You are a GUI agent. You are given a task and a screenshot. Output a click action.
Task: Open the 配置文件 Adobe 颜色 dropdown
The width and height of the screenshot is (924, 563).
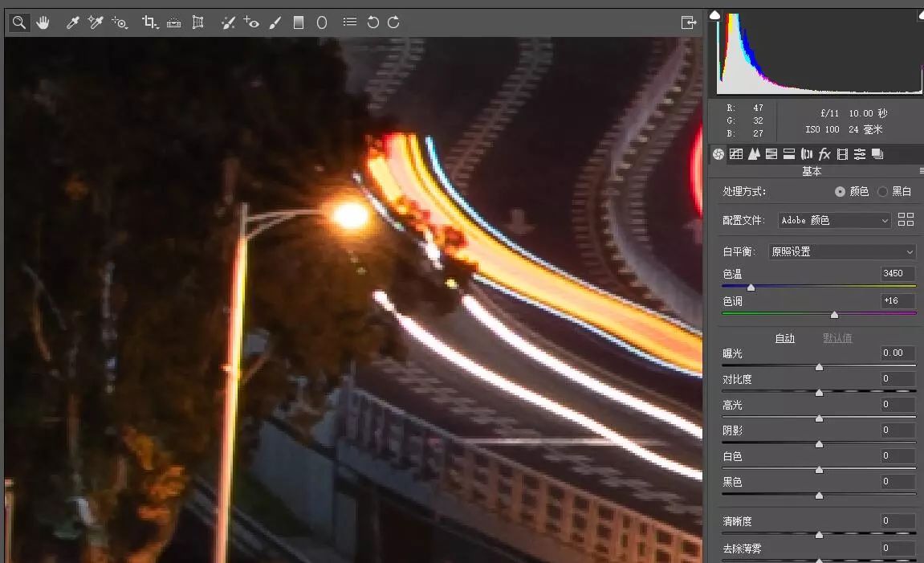tap(834, 220)
